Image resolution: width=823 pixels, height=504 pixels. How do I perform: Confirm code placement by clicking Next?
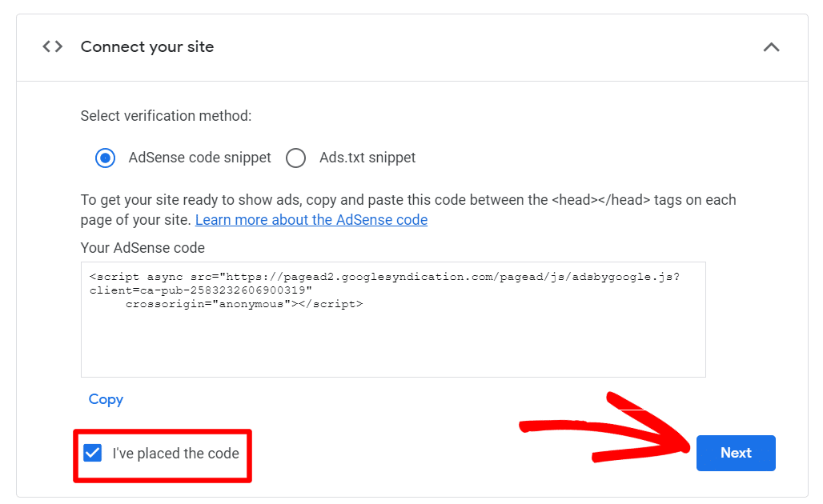point(735,453)
